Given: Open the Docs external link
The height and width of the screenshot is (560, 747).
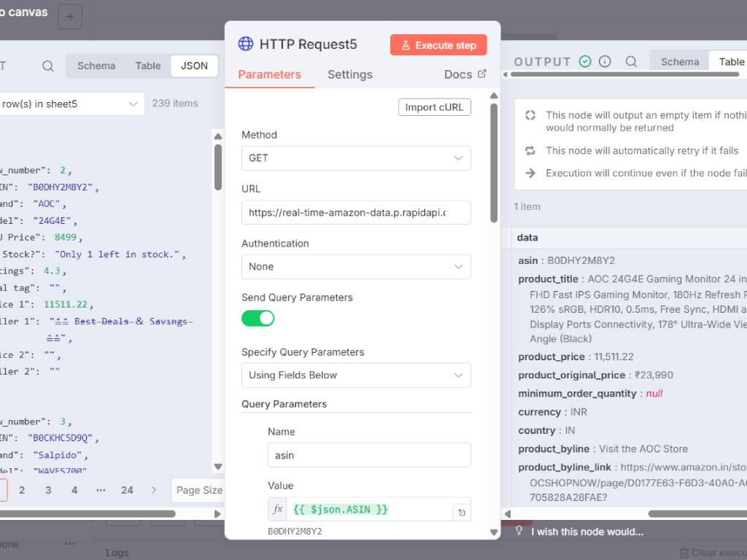Looking at the screenshot, I should click(x=465, y=74).
